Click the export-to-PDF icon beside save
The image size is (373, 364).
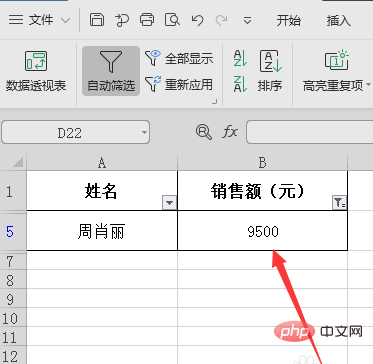[122, 20]
